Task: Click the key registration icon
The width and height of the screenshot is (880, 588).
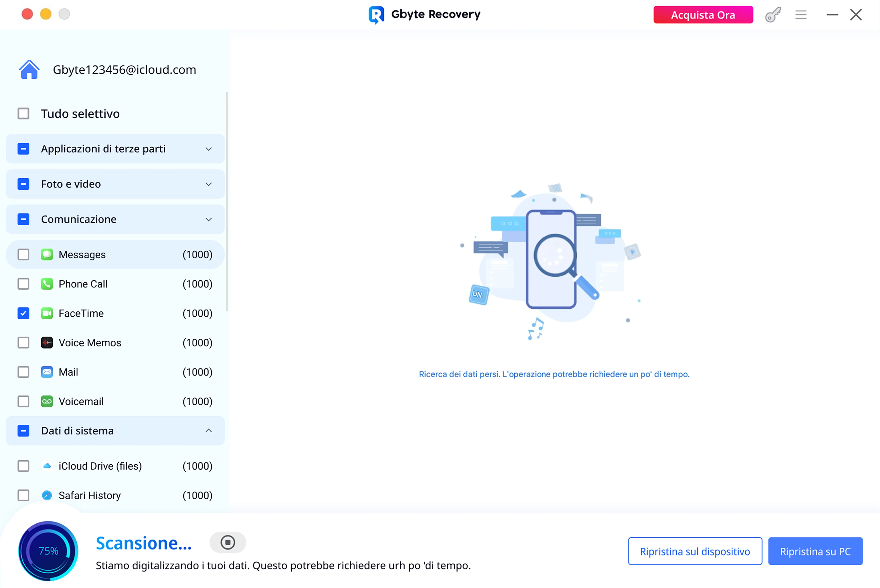Action: point(773,15)
